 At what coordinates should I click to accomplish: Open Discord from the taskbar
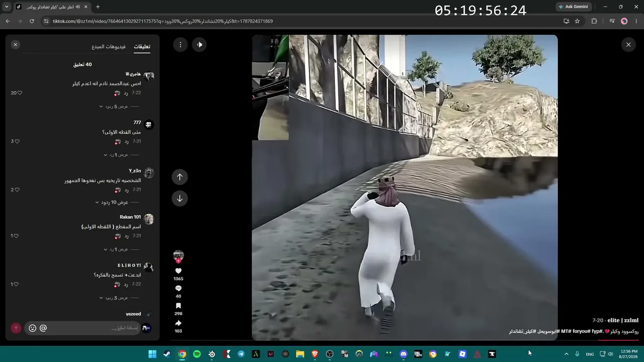[403, 354]
